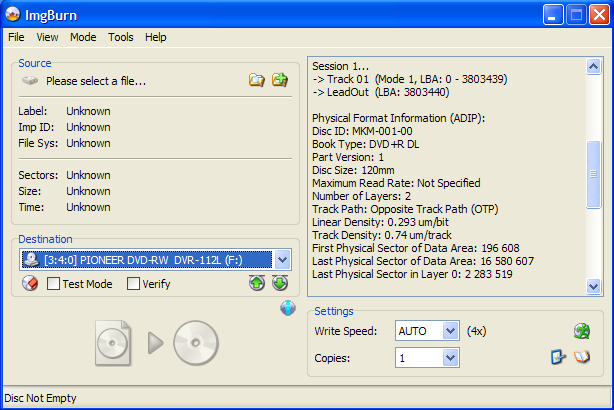This screenshot has width=614, height=410.
Task: Click the grey play arrow between disc icons
Action: coord(155,343)
